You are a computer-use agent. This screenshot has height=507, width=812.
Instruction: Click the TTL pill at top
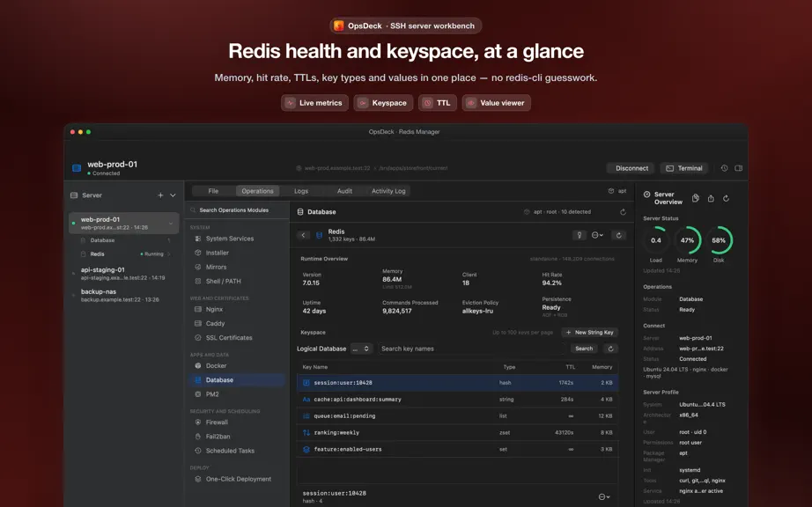(438, 103)
